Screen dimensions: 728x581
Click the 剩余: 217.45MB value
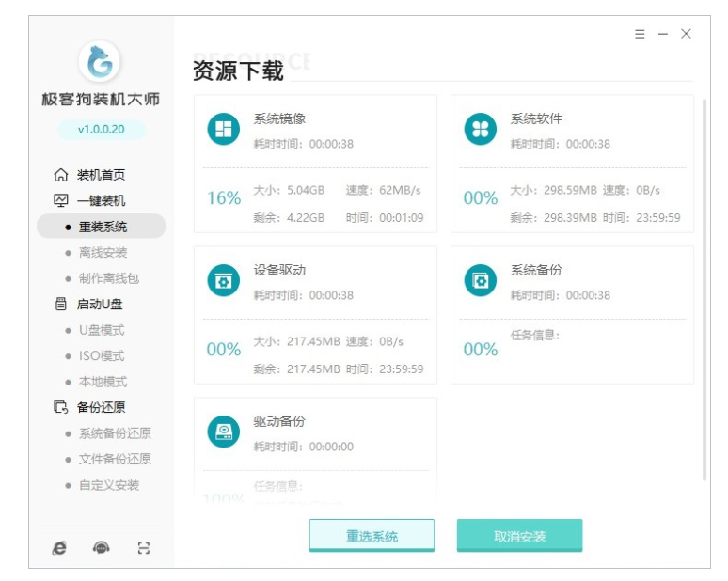296,369
